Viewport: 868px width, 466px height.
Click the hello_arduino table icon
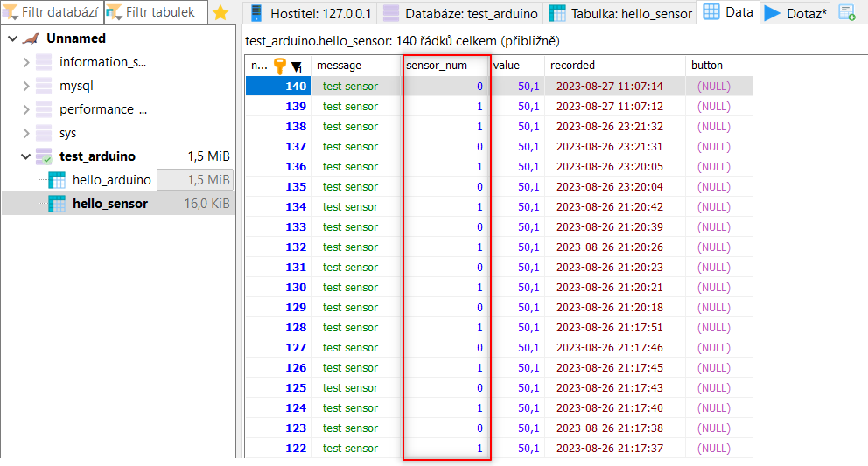tap(57, 180)
